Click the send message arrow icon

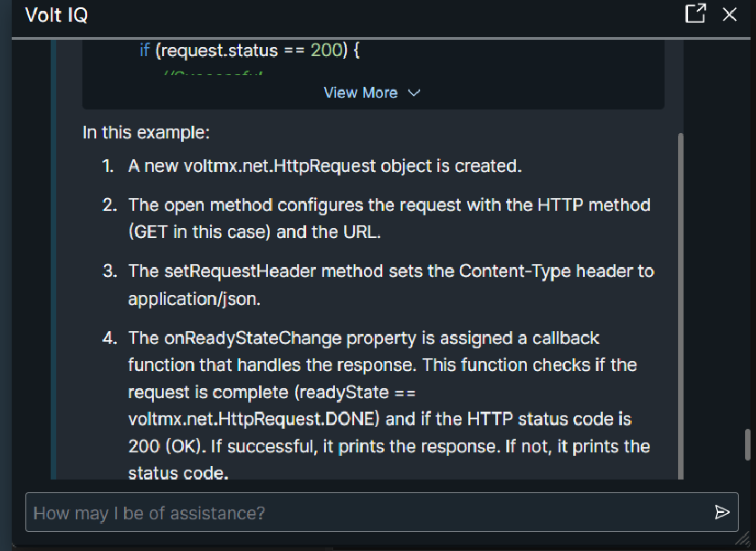pos(722,513)
